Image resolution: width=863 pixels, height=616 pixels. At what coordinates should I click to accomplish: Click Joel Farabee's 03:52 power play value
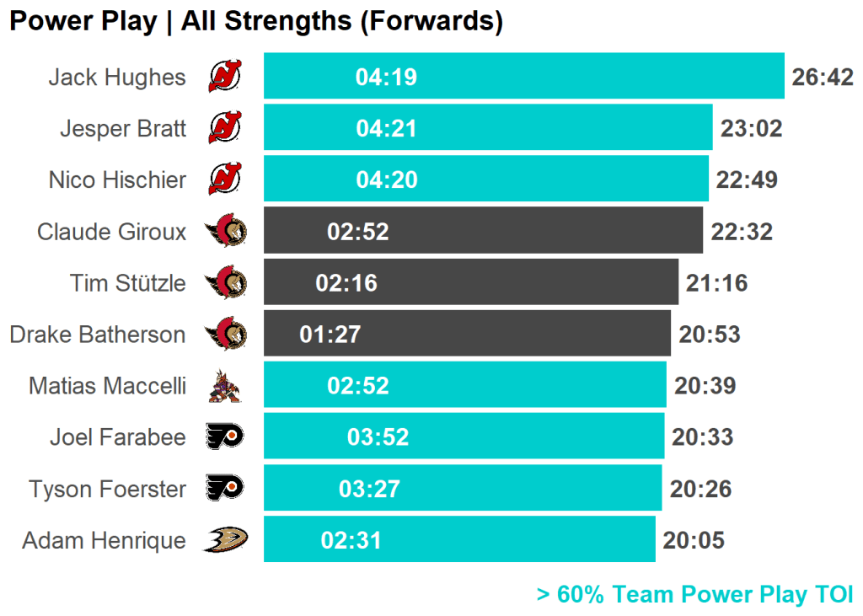[x=378, y=437]
